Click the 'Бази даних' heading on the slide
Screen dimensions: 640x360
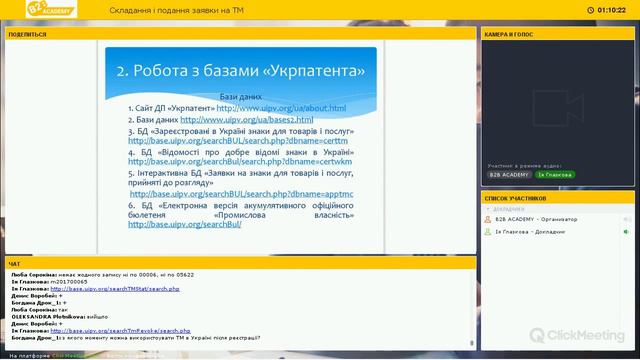pos(241,97)
